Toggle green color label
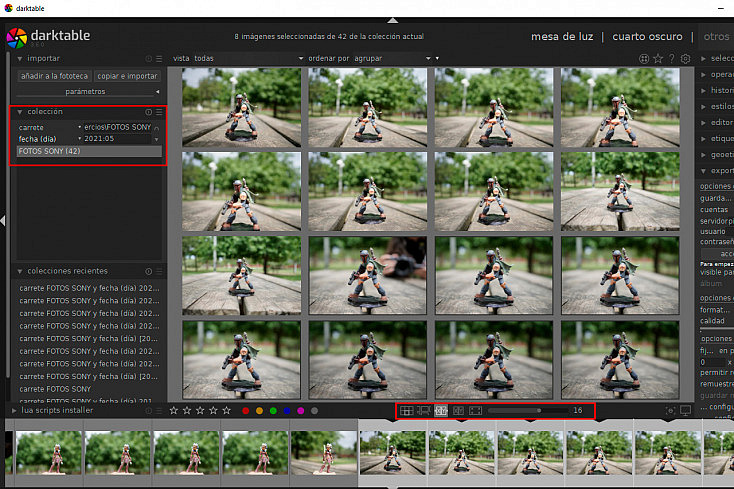 273,411
